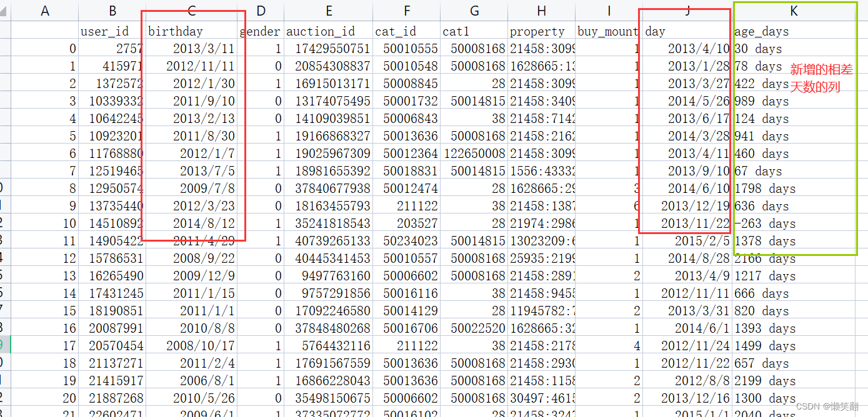Select column I header
The width and height of the screenshot is (868, 417).
[x=609, y=11]
